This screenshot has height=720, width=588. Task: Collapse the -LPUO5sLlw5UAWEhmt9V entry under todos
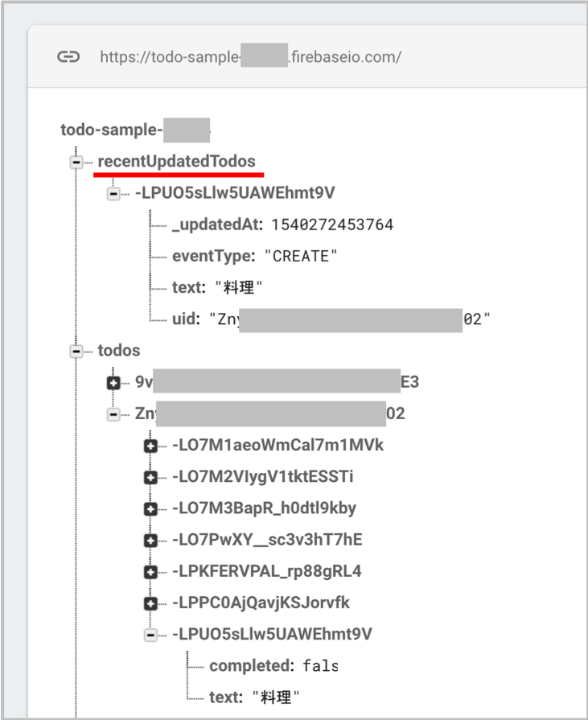tap(150, 635)
